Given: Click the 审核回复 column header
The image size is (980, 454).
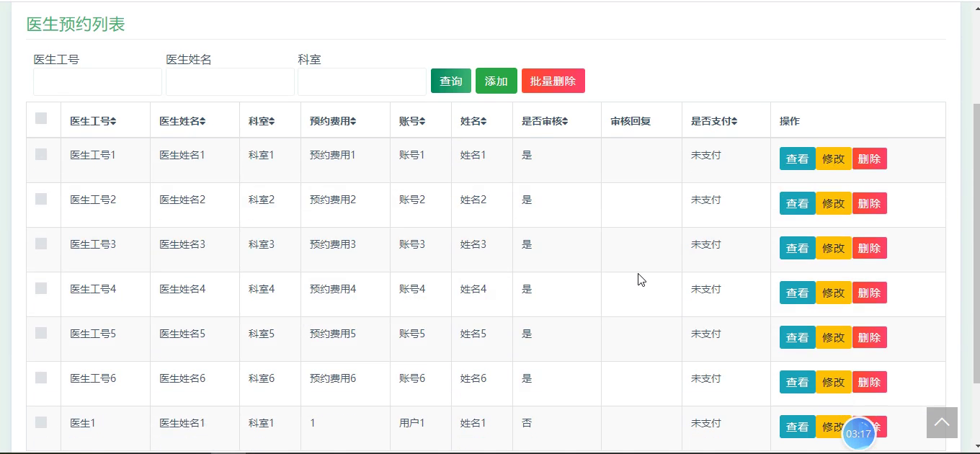Looking at the screenshot, I should [631, 121].
